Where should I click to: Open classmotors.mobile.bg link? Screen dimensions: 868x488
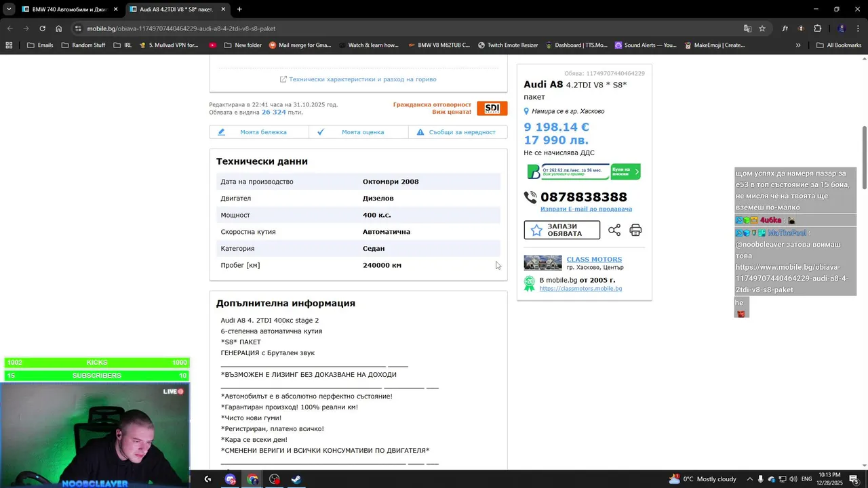click(580, 289)
